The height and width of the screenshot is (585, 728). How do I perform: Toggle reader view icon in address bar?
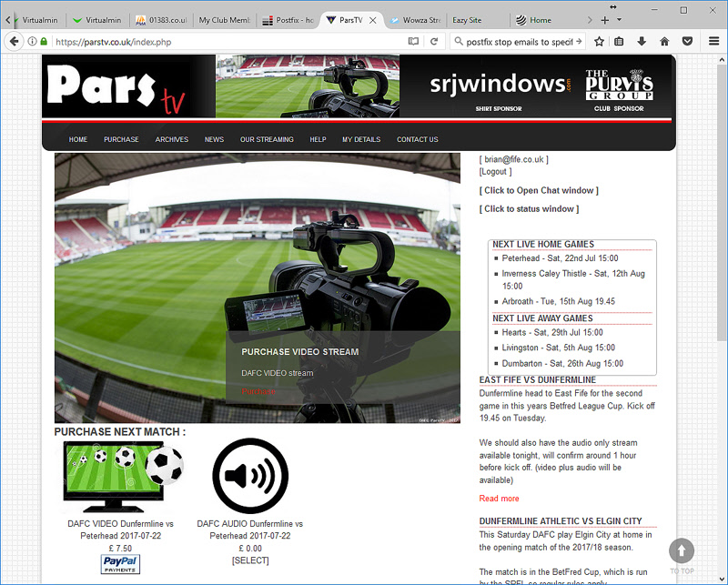click(413, 41)
